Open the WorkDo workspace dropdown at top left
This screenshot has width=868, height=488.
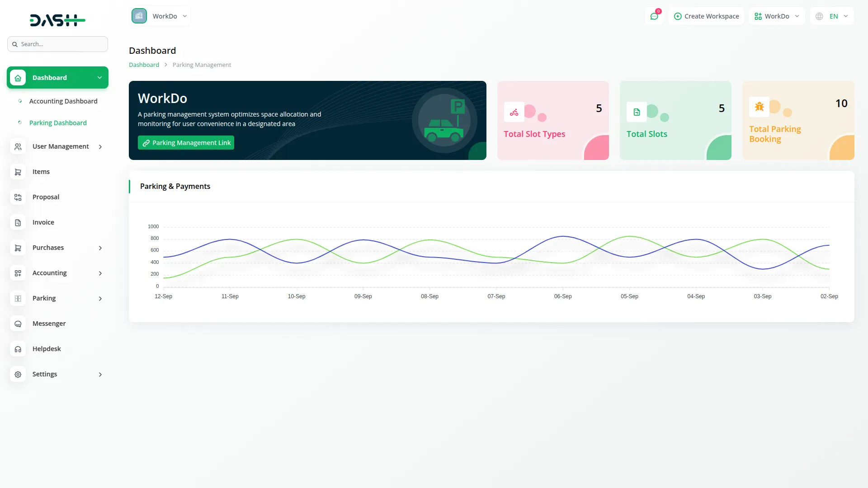point(160,16)
